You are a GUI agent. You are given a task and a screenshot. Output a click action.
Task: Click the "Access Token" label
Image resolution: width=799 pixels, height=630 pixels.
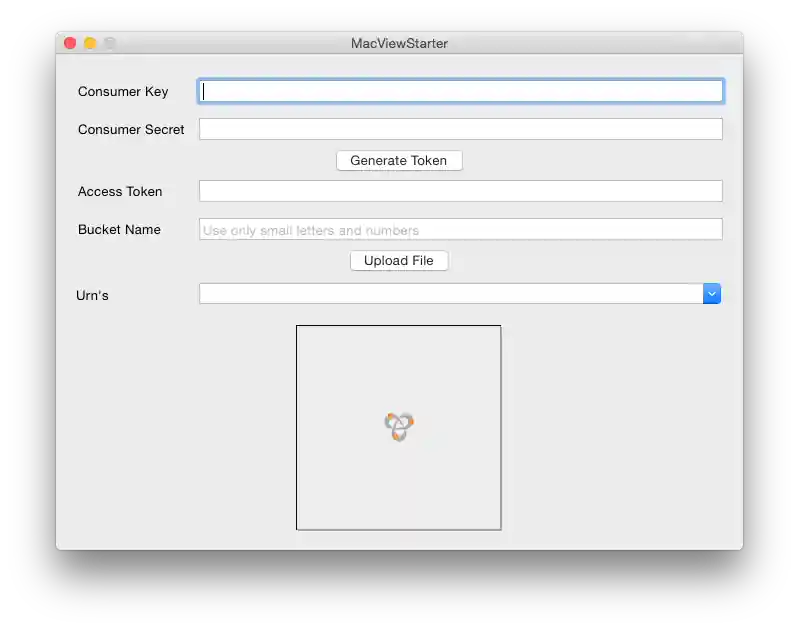tap(120, 191)
